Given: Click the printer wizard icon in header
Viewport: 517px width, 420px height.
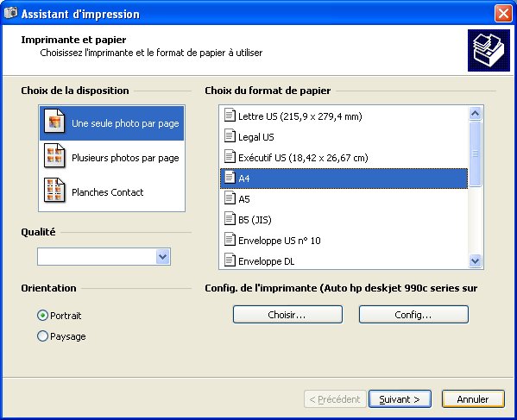Looking at the screenshot, I should click(489, 50).
